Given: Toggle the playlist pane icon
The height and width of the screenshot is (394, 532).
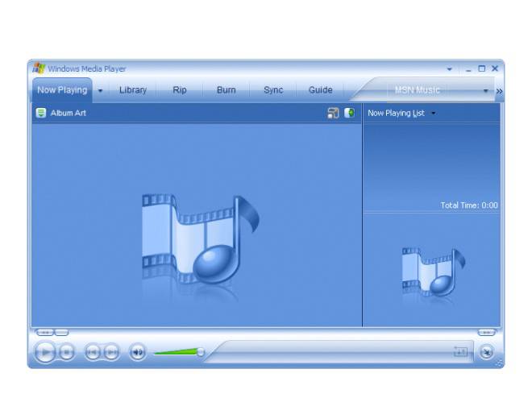Looking at the screenshot, I should 350,113.
